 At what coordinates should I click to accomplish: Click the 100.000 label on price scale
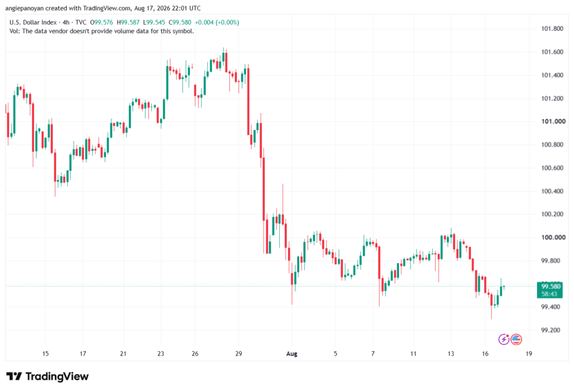[x=553, y=237]
